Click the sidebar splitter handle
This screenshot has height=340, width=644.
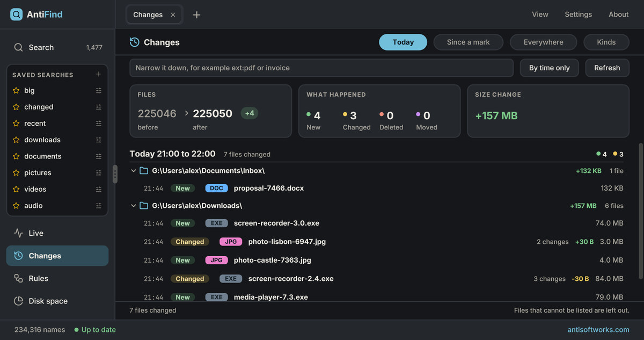pyautogui.click(x=115, y=174)
